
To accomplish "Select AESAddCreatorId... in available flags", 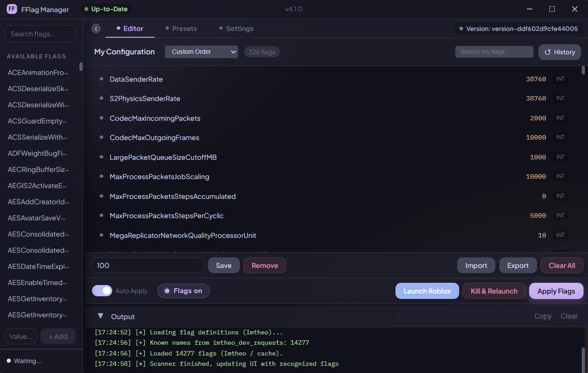I will click(38, 202).
